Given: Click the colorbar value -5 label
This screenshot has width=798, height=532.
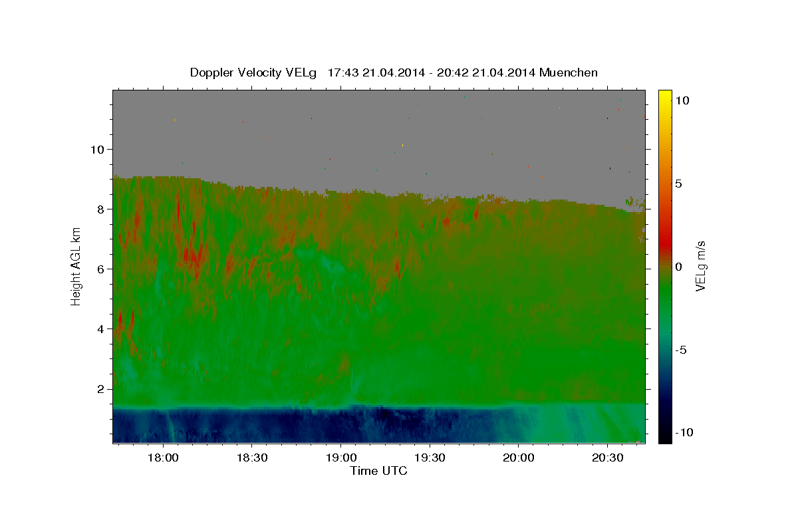Looking at the screenshot, I should 681,350.
